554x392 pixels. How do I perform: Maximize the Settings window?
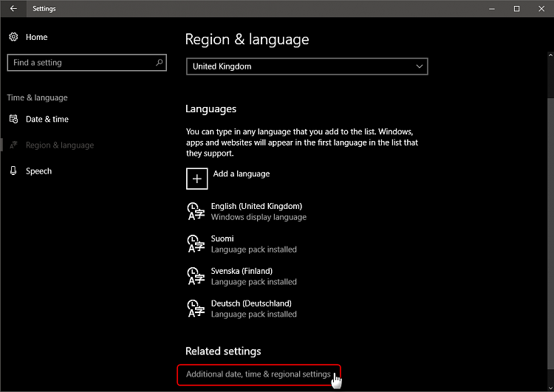516,8
